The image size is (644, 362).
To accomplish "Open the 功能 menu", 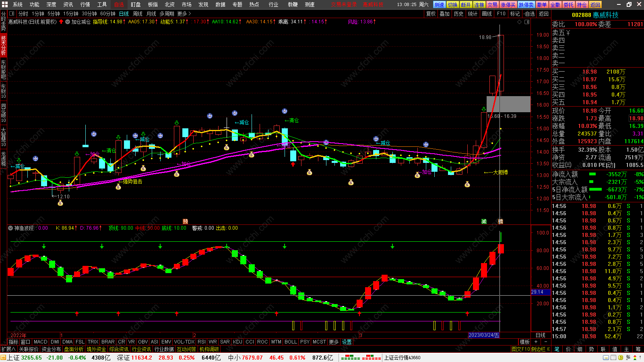I will tap(35, 4).
